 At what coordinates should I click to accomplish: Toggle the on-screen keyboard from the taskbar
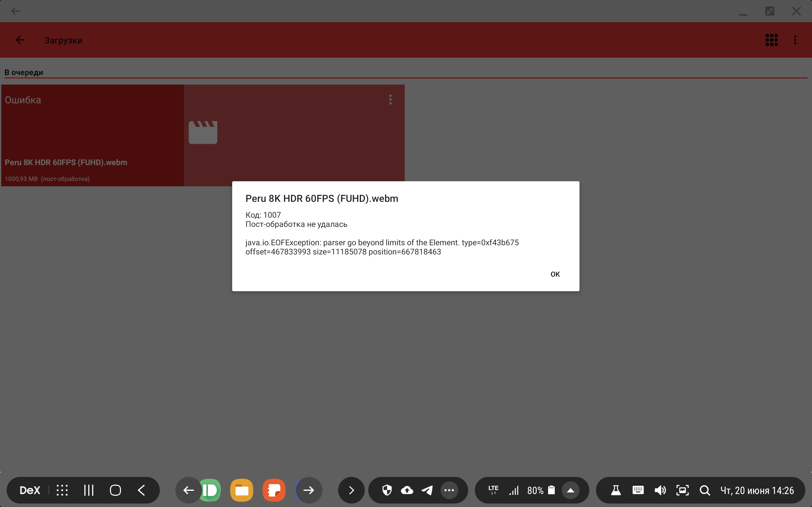pyautogui.click(x=638, y=490)
